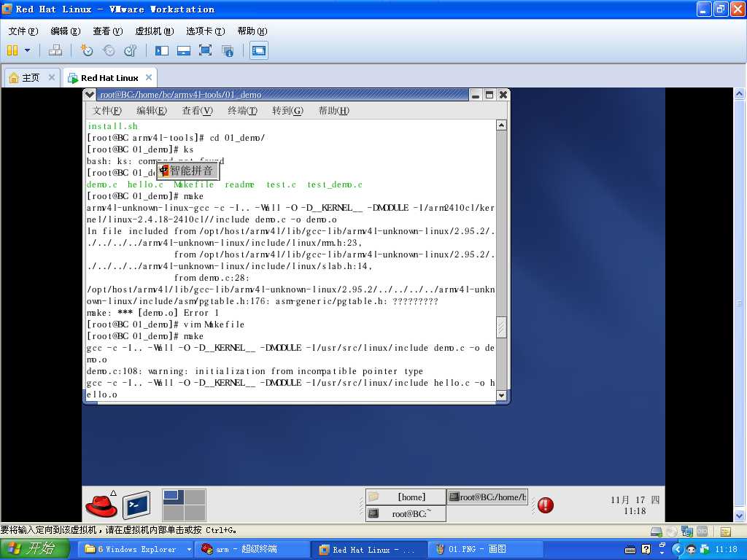Switch to arm - 超级终端 taskbar item
Viewport: 747px width, 560px height.
(x=252, y=550)
